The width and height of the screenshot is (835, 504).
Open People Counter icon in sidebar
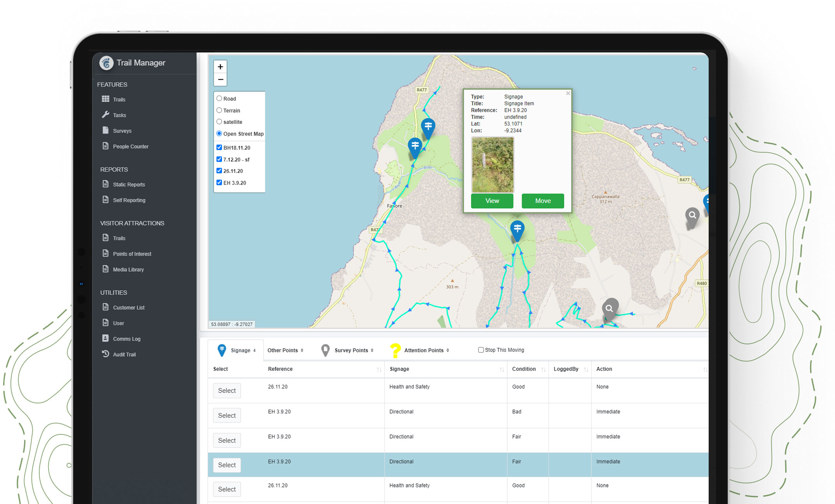(x=105, y=146)
